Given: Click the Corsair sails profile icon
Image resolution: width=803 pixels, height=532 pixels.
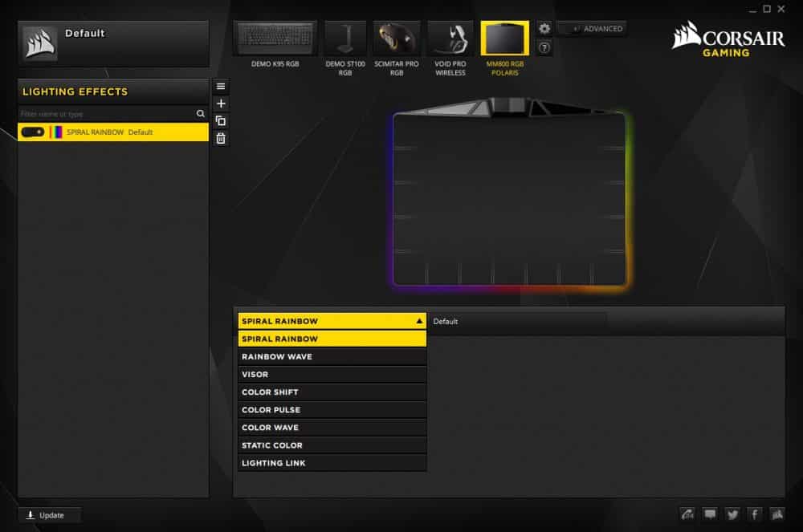Looking at the screenshot, I should click(x=40, y=43).
